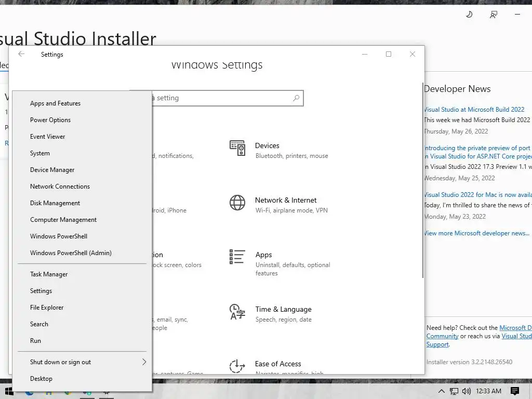Open the Run dialog entry
The height and width of the screenshot is (399, 532).
tap(82, 341)
